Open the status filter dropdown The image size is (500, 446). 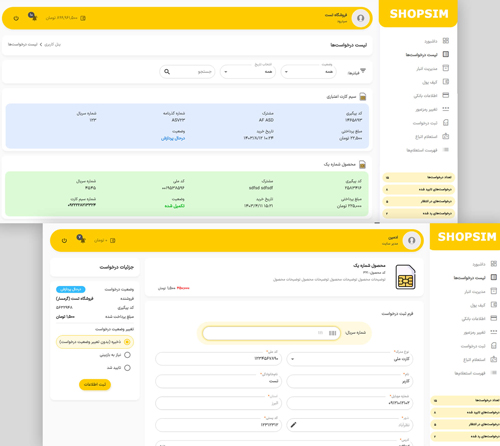pyautogui.click(x=309, y=72)
